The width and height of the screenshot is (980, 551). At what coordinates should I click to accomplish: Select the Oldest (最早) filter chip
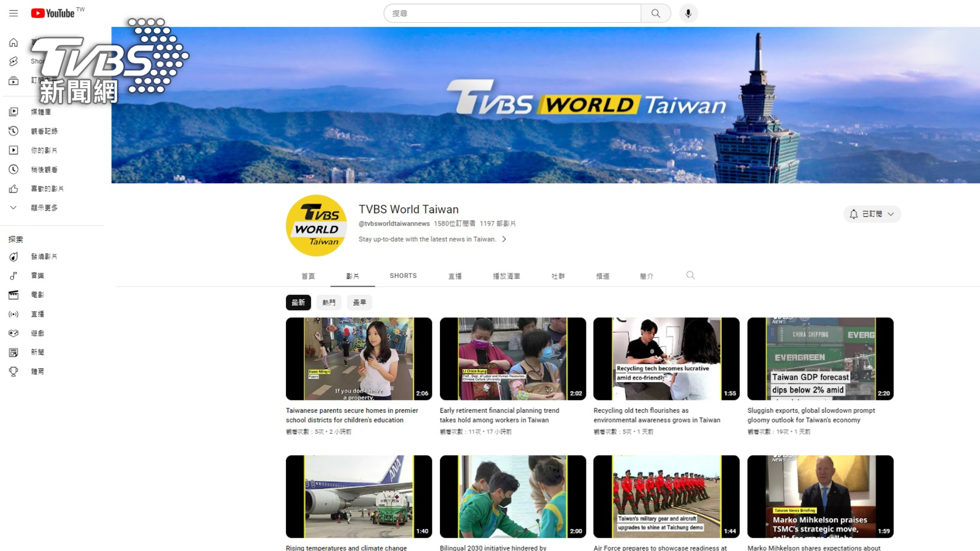pos(360,303)
